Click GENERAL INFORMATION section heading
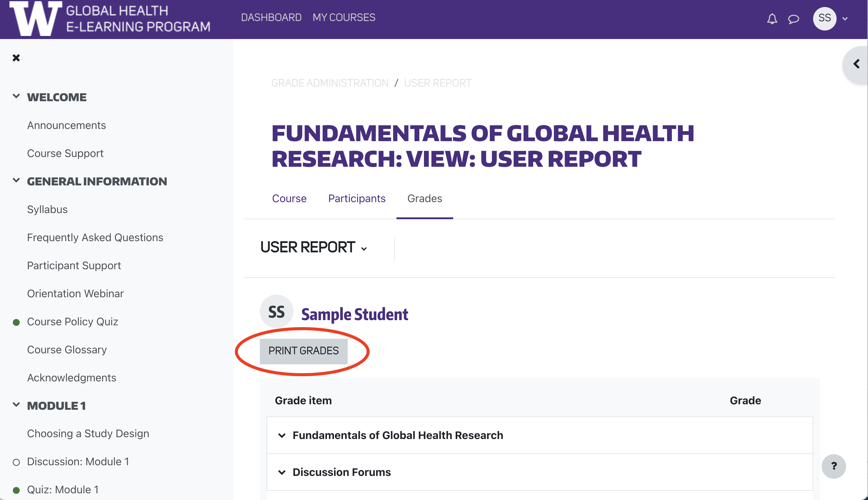868x500 pixels. pos(97,181)
